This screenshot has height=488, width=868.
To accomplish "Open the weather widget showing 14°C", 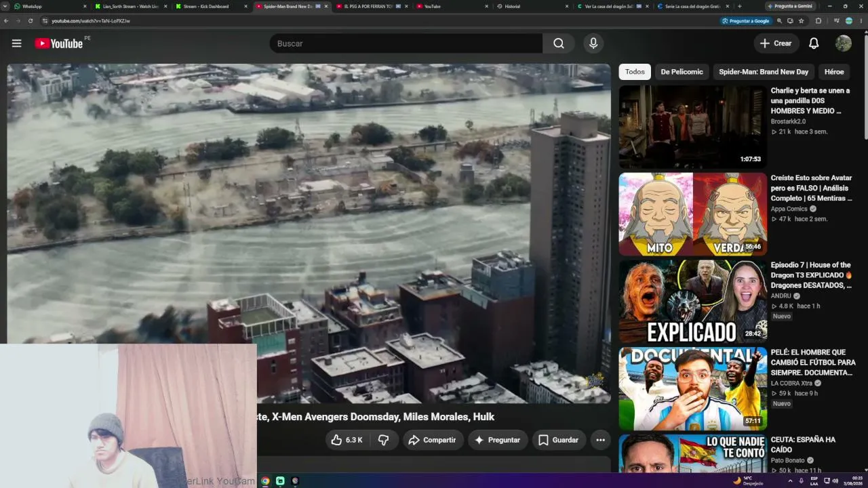I will click(748, 481).
